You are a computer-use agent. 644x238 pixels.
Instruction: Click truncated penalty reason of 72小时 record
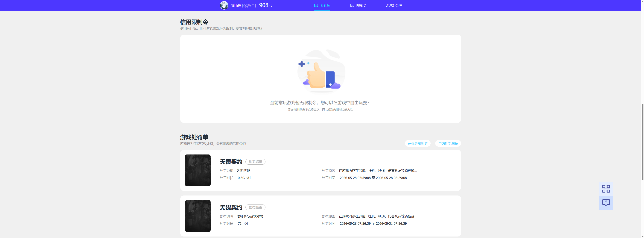point(378,216)
